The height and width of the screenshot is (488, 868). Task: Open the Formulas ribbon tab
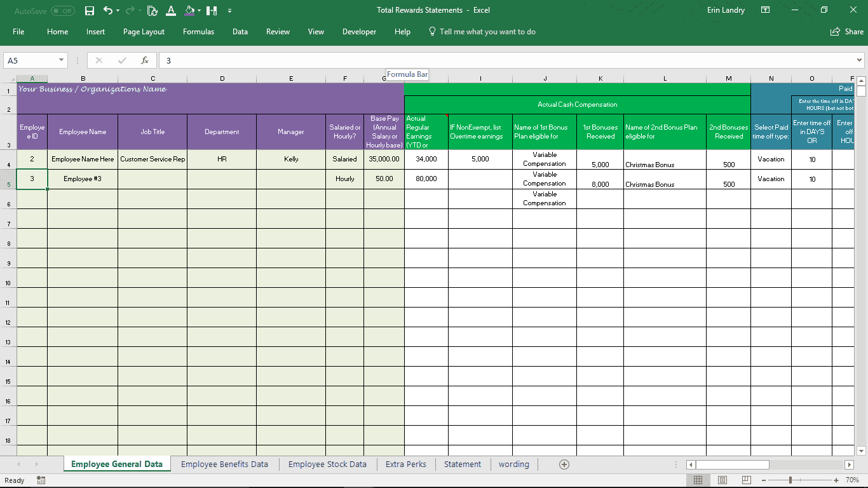pyautogui.click(x=198, y=32)
